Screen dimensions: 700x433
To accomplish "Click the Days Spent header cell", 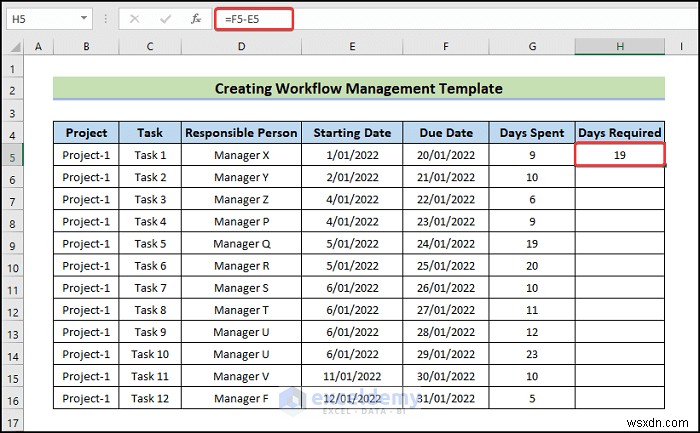I will click(532, 133).
